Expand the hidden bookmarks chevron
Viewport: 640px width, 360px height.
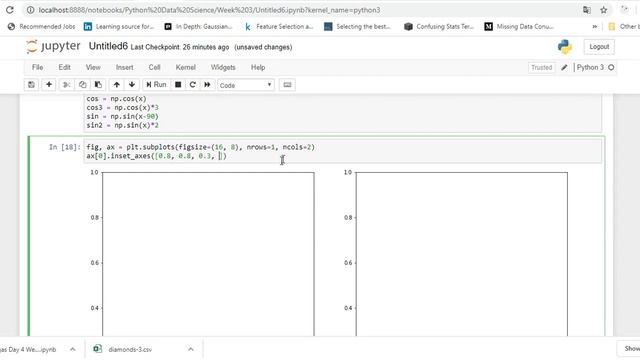595,27
